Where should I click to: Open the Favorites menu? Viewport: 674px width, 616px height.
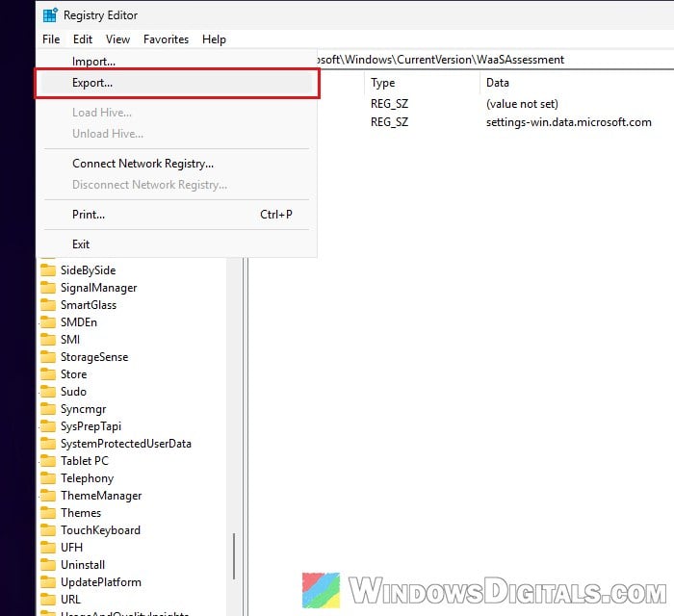click(x=166, y=39)
